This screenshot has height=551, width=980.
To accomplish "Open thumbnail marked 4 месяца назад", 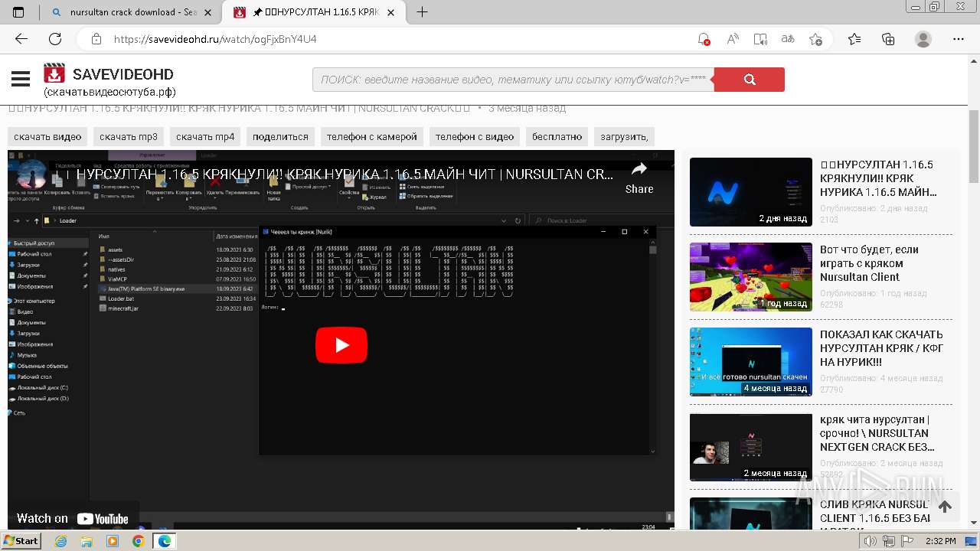I will point(750,362).
